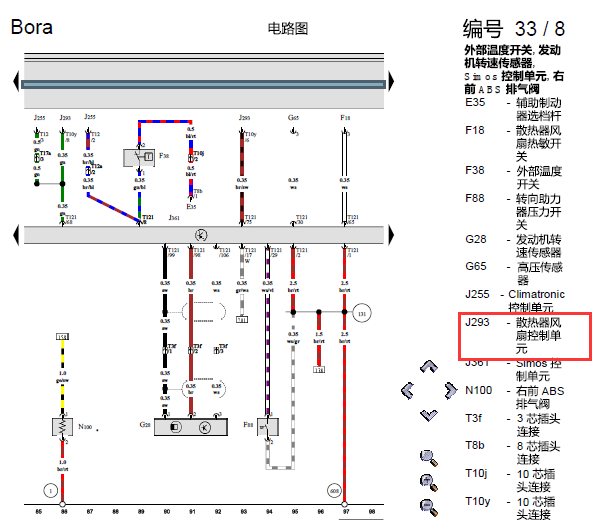Select the T10j legend entry
The height and width of the screenshot is (520, 609).
coord(510,480)
